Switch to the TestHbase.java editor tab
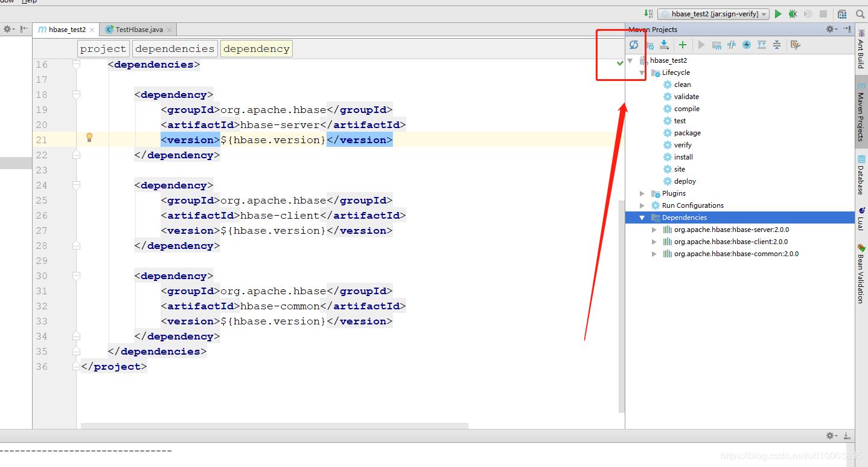This screenshot has width=868, height=467. coord(139,30)
